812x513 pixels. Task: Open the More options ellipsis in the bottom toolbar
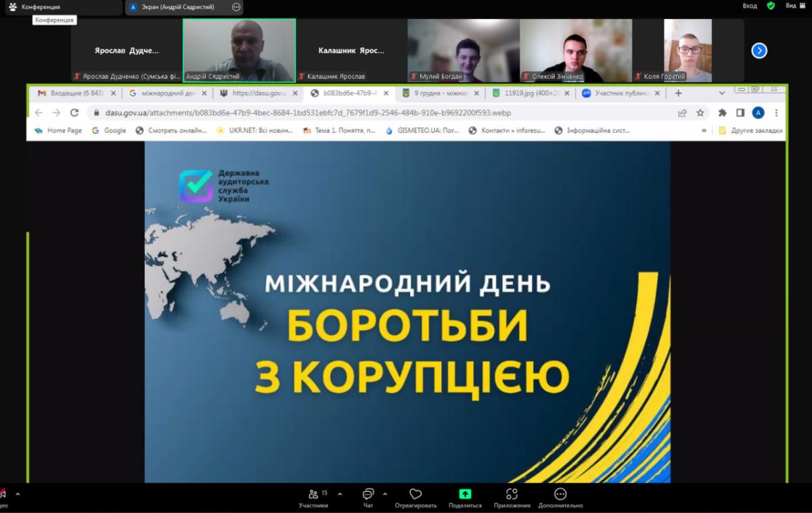point(560,497)
